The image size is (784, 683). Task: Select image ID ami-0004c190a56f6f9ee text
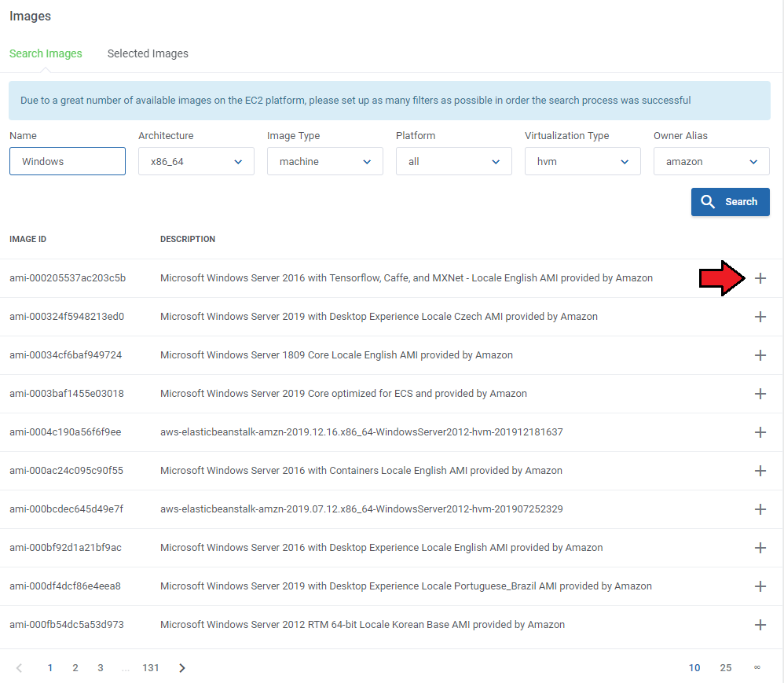65,432
